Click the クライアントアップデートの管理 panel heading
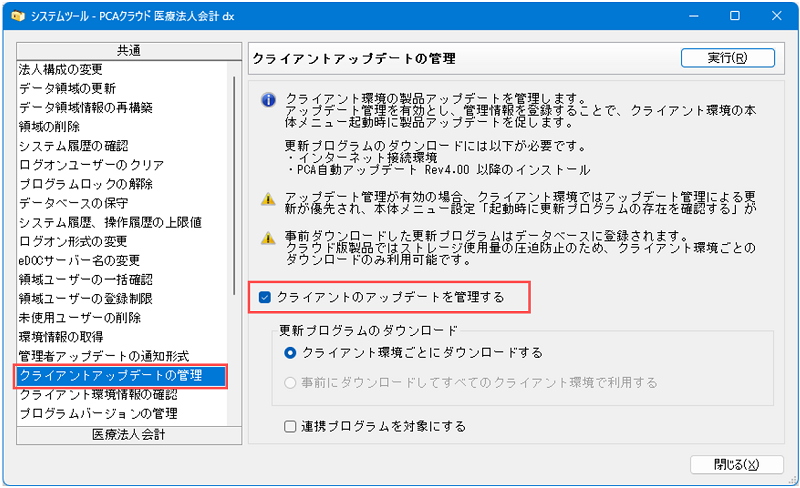This screenshot has width=800, height=488. pyautogui.click(x=354, y=59)
